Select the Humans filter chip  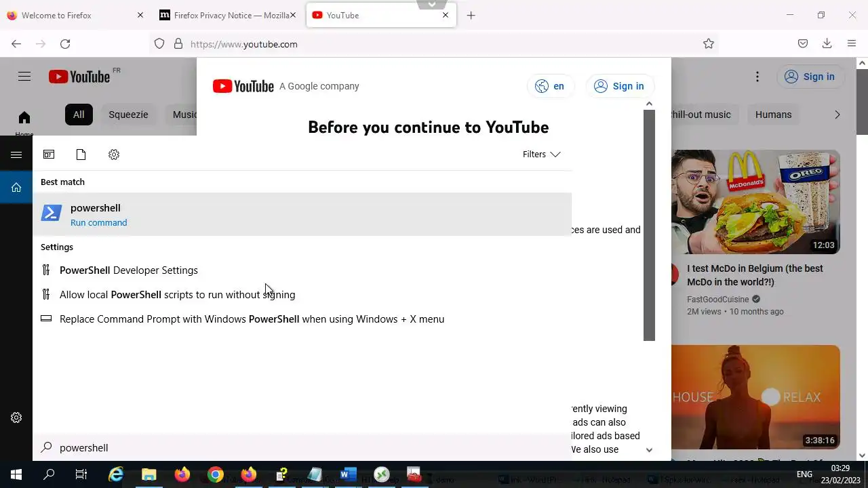tap(773, 115)
